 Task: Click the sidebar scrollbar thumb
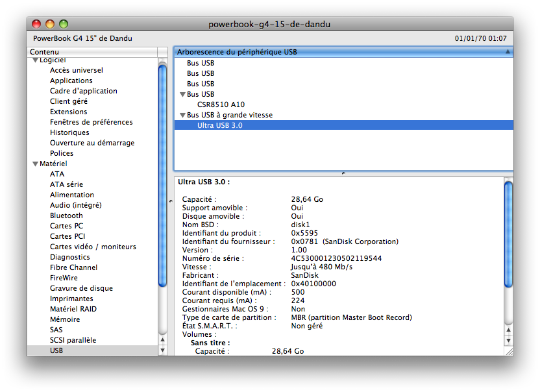(162, 176)
